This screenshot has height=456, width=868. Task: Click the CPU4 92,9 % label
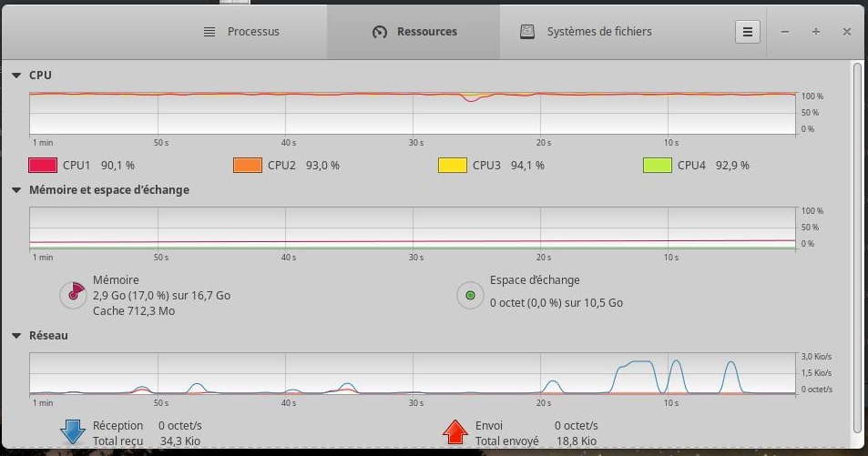713,165
